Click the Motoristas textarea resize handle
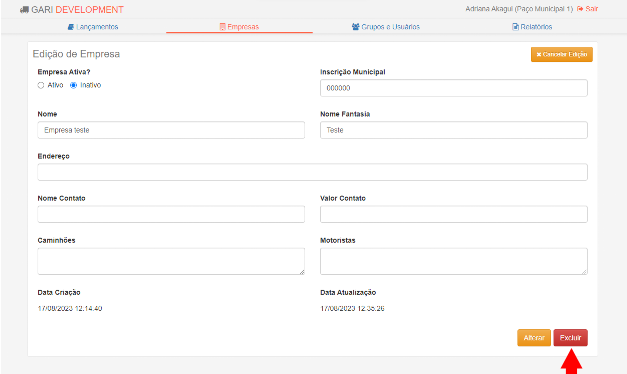The image size is (627, 374). pyautogui.click(x=584, y=272)
